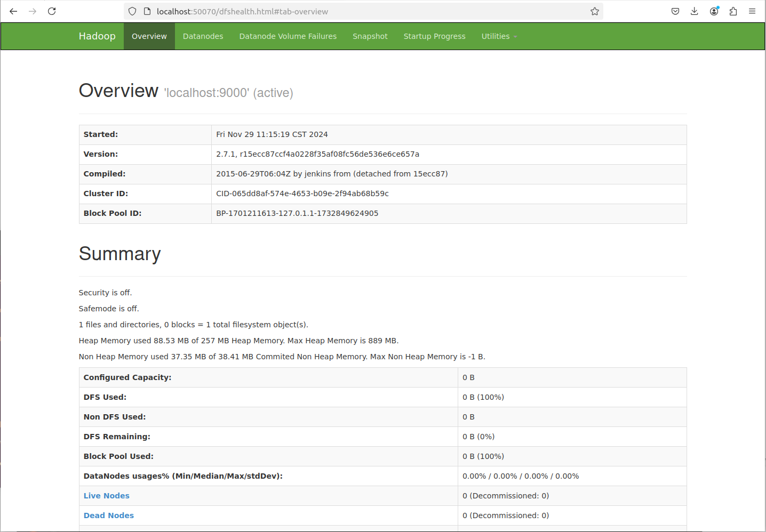Viewport: 766px width, 532px height.
Task: Click the DFS Used value '0 B (100%)'
Action: [483, 397]
